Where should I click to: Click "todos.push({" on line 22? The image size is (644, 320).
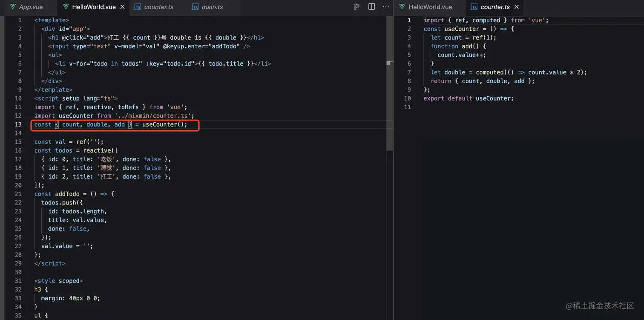point(62,203)
